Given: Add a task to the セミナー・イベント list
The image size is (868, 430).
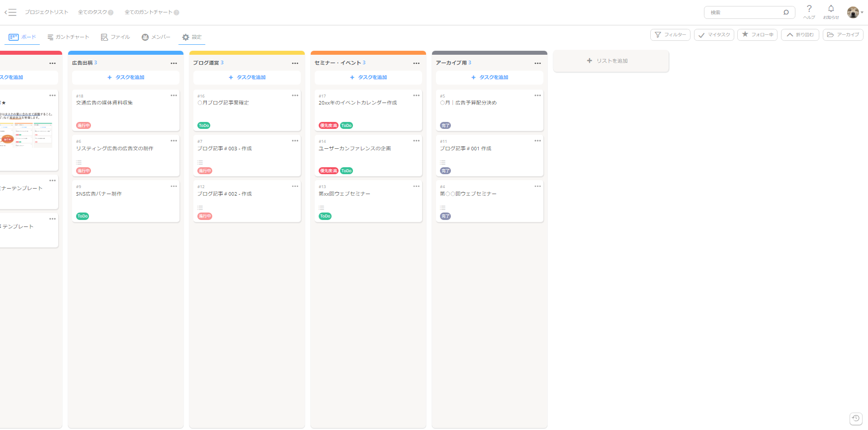Looking at the screenshot, I should pos(368,78).
